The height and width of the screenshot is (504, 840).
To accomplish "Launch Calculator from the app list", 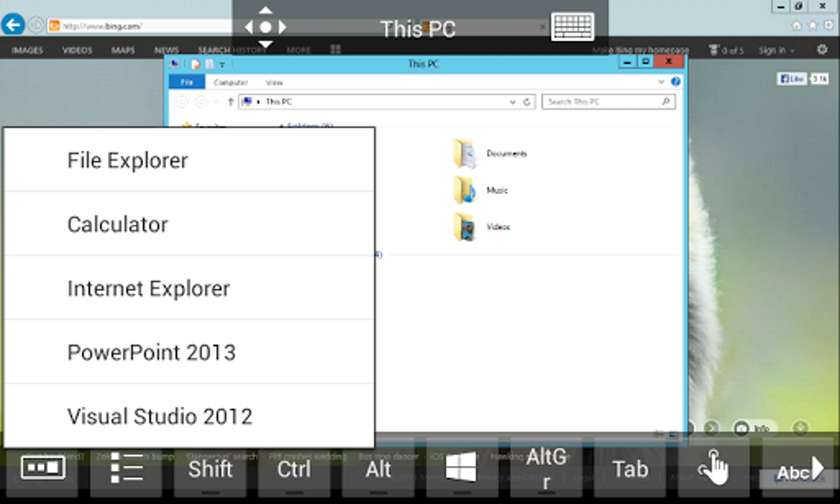I will [189, 224].
